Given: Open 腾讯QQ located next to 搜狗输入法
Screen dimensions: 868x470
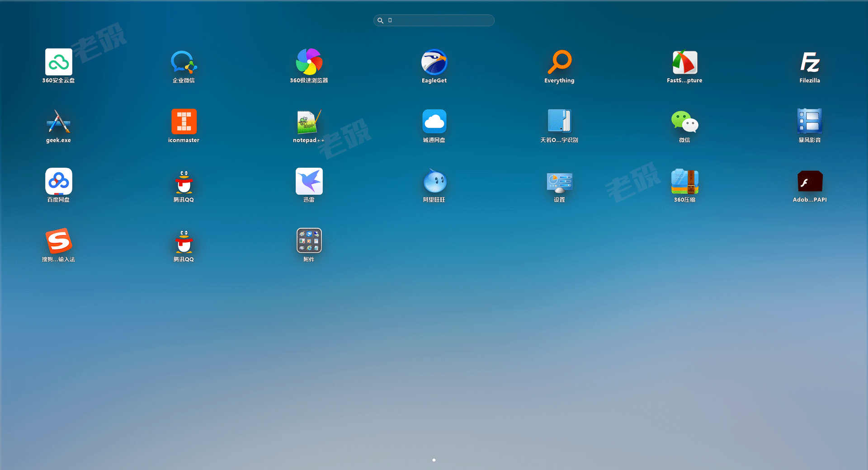Looking at the screenshot, I should click(184, 241).
